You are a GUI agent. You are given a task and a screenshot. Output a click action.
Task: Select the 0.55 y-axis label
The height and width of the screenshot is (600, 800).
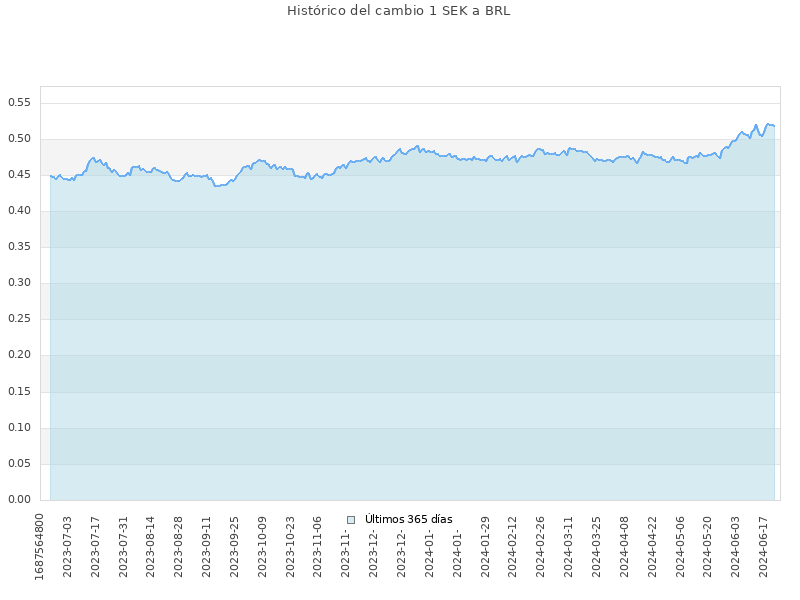(x=20, y=103)
